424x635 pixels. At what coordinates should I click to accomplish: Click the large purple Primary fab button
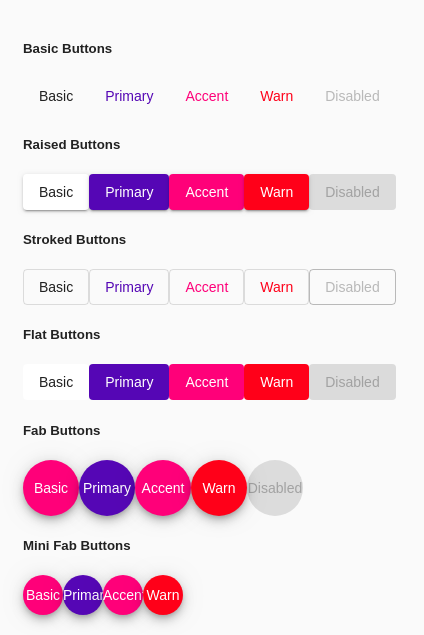107,488
